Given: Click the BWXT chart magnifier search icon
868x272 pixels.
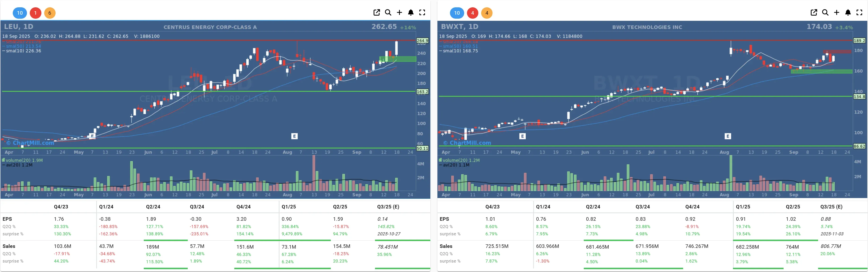Looking at the screenshot, I should click(x=825, y=13).
